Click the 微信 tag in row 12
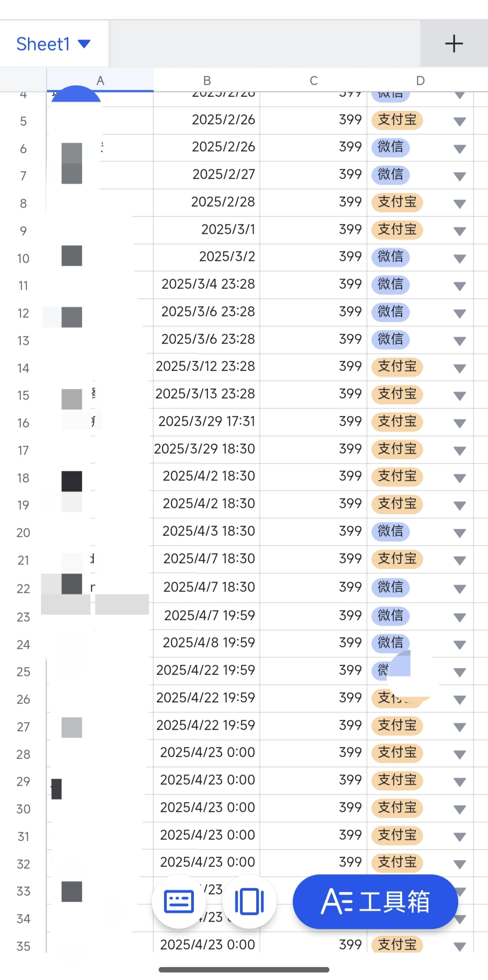Image resolution: width=488 pixels, height=980 pixels. pos(390,312)
